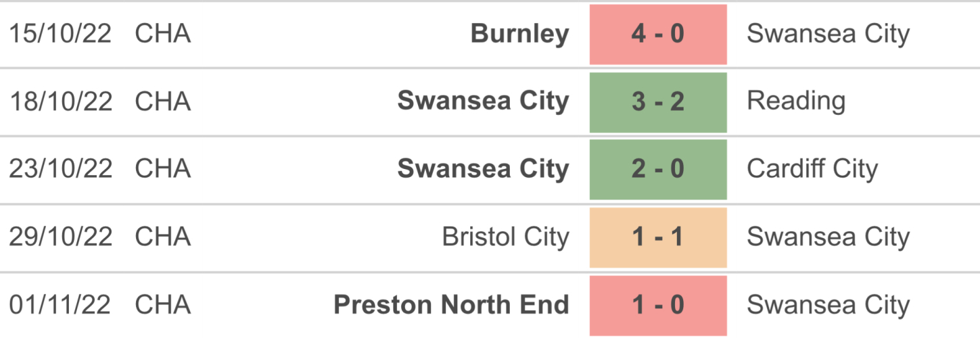Select the Reading team name

point(796,101)
